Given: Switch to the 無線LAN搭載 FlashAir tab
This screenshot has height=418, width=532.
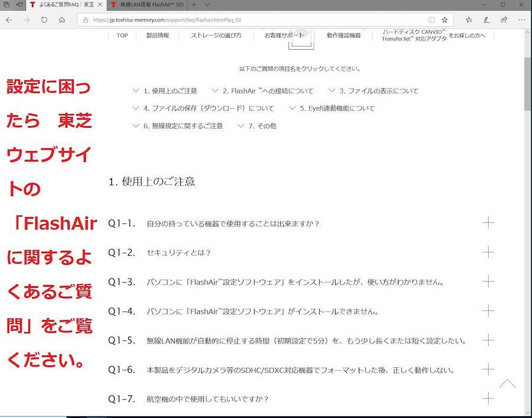Looking at the screenshot, I should coord(147,5).
